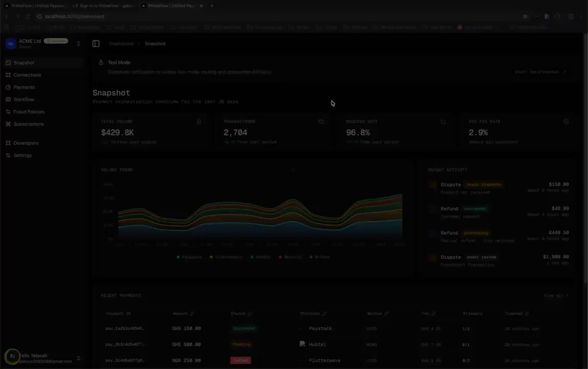588x369 pixels.
Task: Bookmark this page with star icon
Action: pos(525,16)
